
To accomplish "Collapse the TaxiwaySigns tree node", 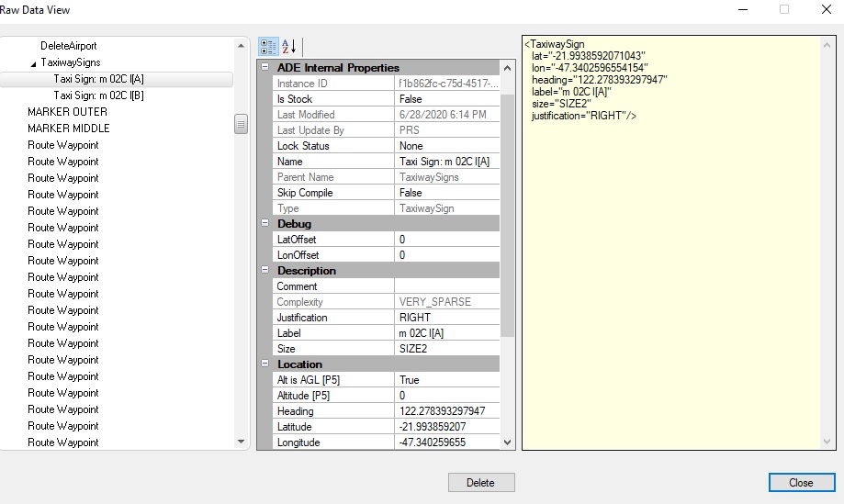I will (34, 63).
